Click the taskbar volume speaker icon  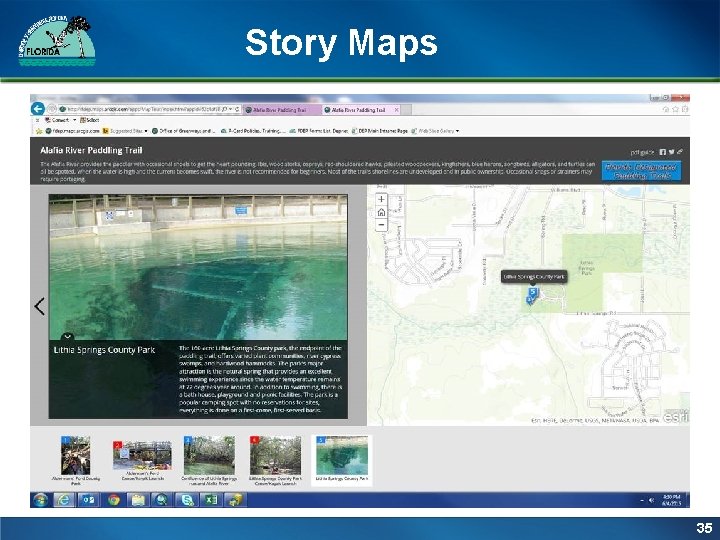point(651,500)
